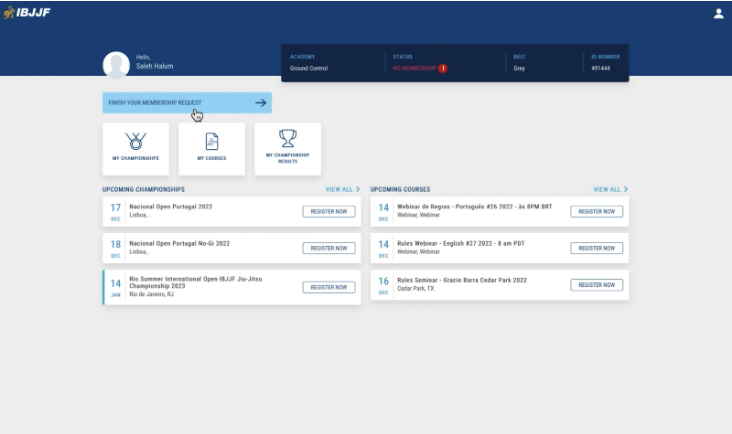732x434 pixels.
Task: Open My Courses document tile
Action: click(x=211, y=148)
